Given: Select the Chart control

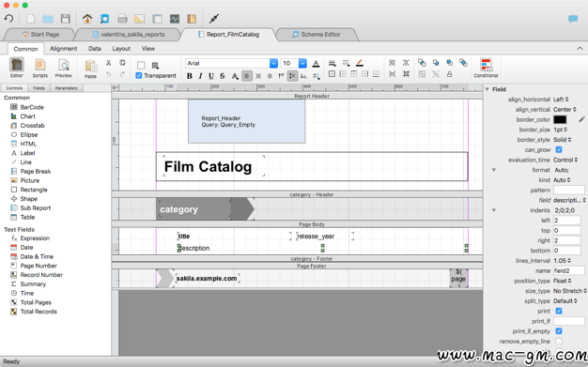Looking at the screenshot, I should coord(28,116).
